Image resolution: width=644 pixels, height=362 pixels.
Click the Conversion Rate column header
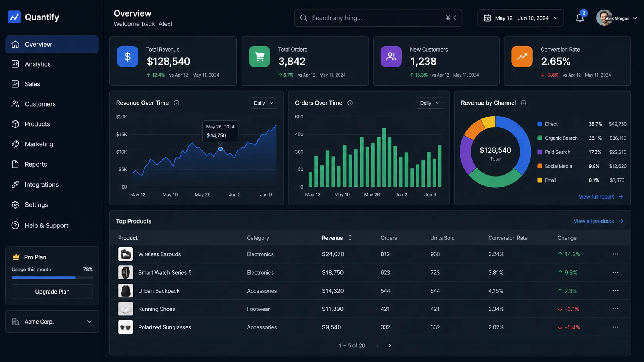point(508,238)
